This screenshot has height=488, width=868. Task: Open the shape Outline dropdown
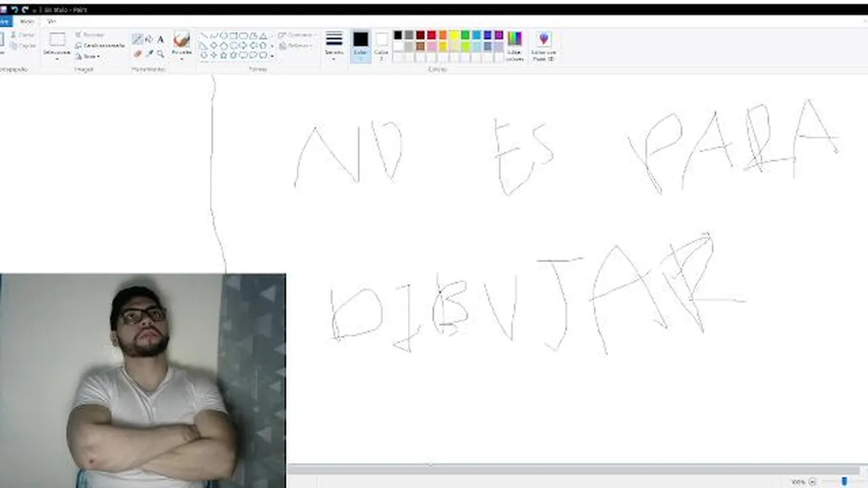click(x=298, y=35)
